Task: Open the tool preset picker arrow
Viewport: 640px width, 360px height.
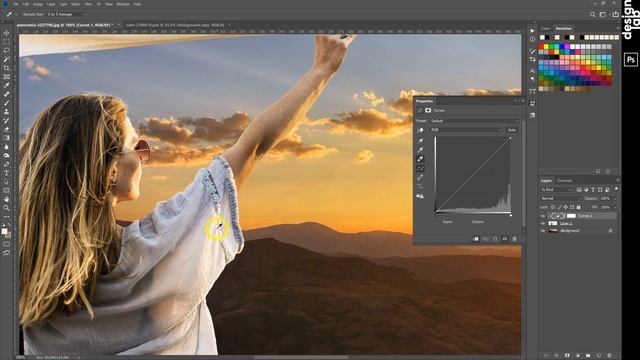Action: [16, 14]
